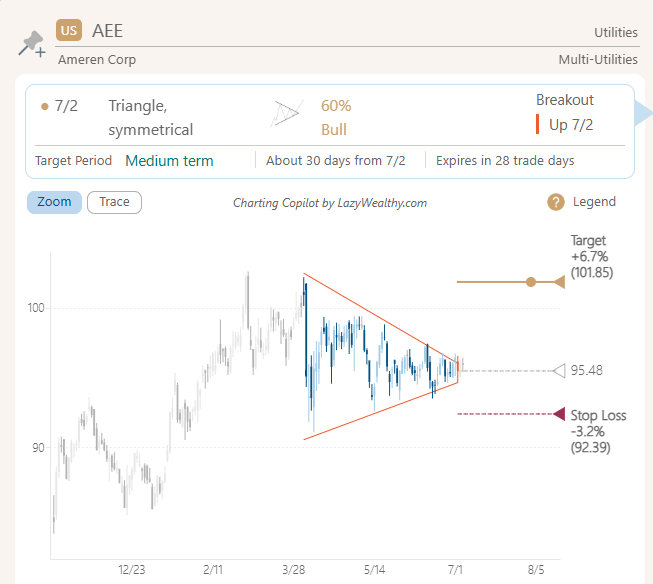Open the Legend help icon
Screen dimensions: 653x584
pyautogui.click(x=556, y=202)
